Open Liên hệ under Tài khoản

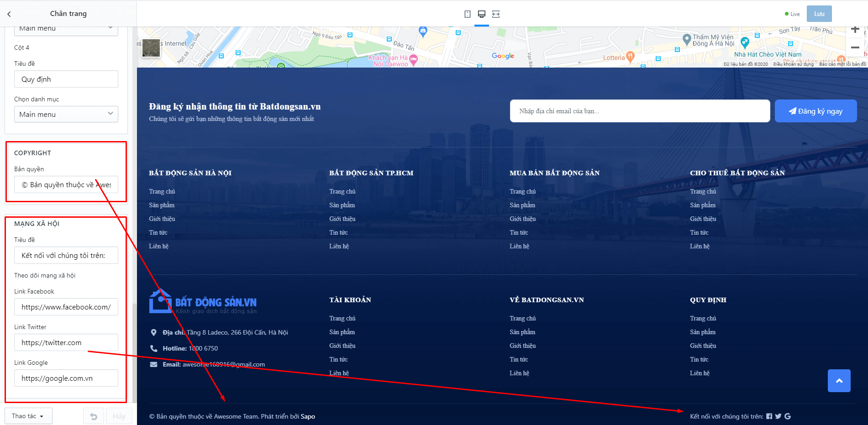[339, 373]
